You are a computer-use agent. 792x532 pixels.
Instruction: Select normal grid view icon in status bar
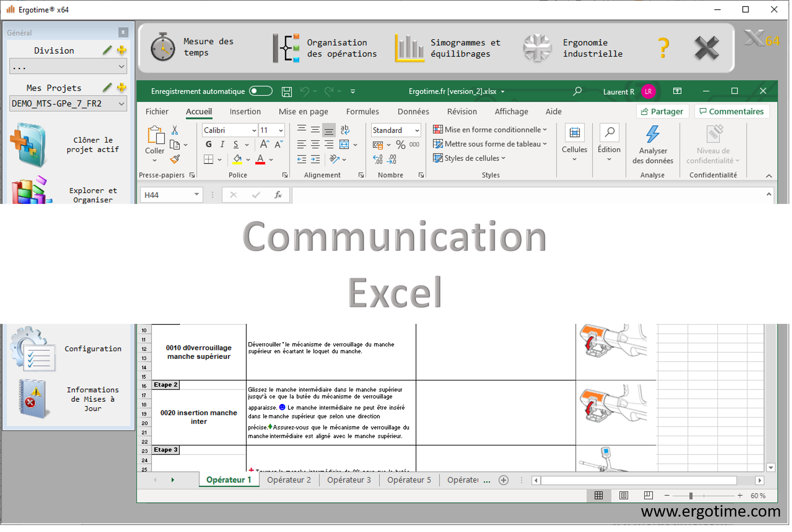click(x=599, y=496)
